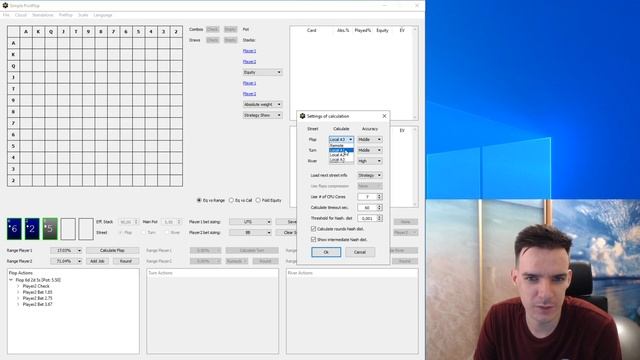Confirm the settings with the Ok button
This screenshot has height=360, width=640.
coord(326,252)
